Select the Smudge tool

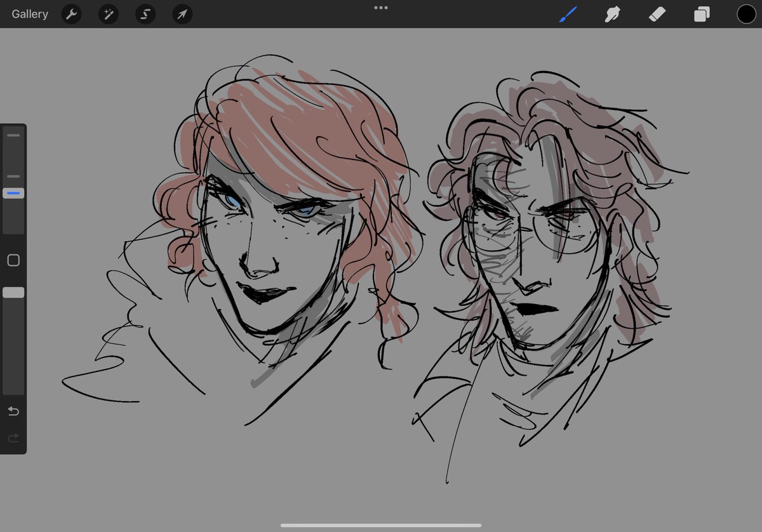click(x=612, y=13)
